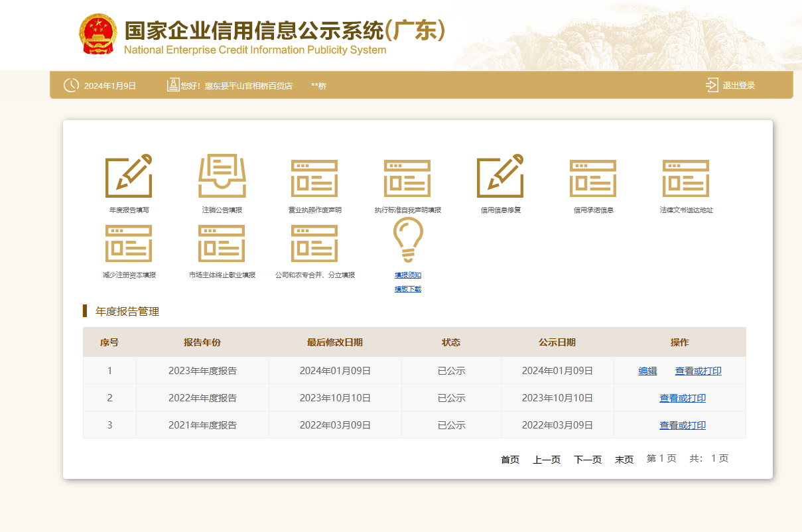
Task: Click the logout arrow icon
Action: 712,85
